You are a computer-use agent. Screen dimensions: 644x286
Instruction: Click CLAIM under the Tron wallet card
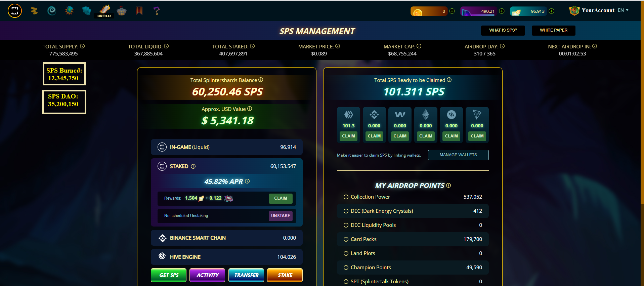coord(477,136)
